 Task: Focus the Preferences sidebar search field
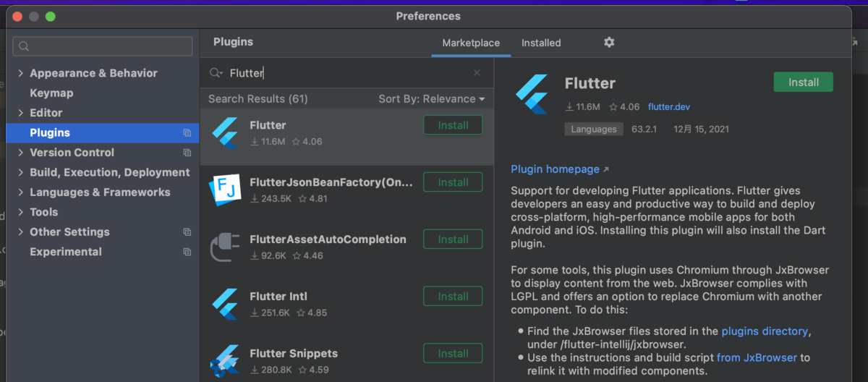(103, 46)
